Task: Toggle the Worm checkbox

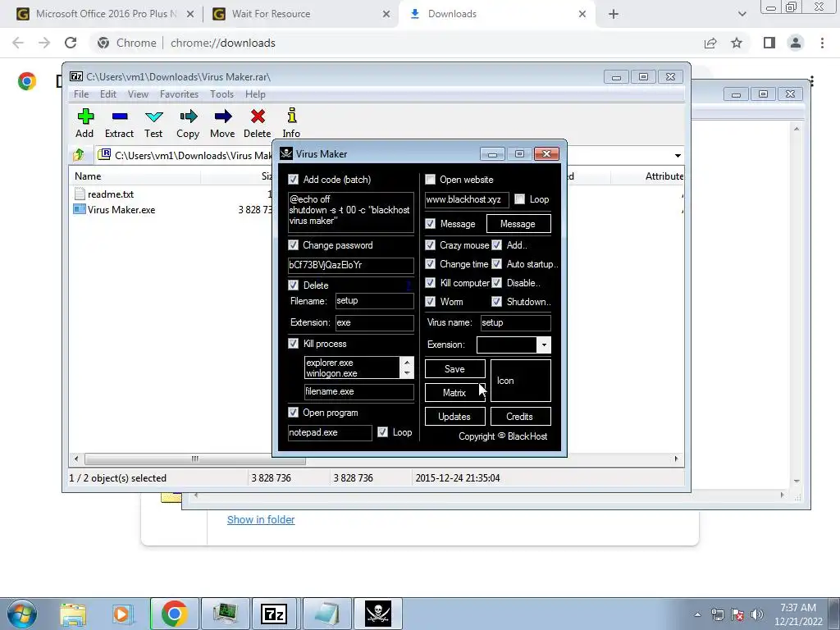Action: [x=430, y=302]
